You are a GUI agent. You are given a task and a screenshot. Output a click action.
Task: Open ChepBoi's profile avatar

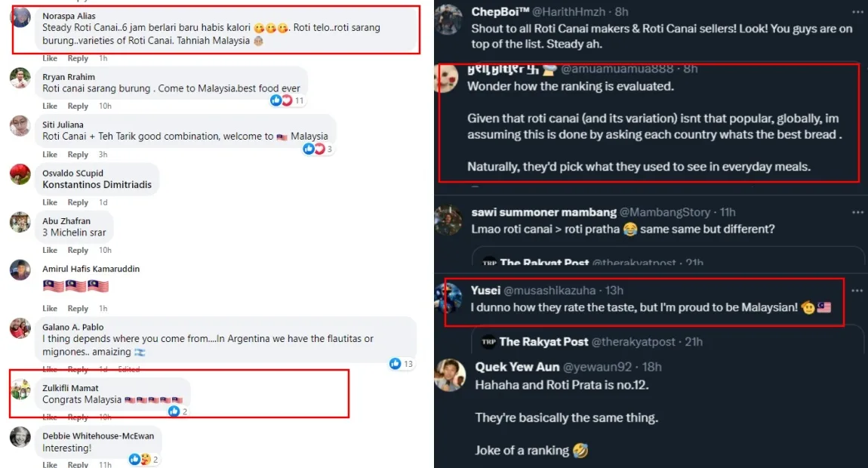(449, 18)
